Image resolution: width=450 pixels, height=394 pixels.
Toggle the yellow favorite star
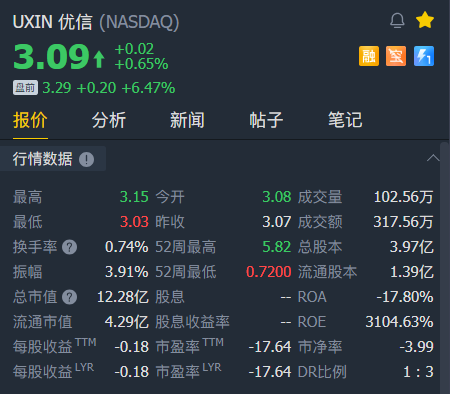click(425, 20)
